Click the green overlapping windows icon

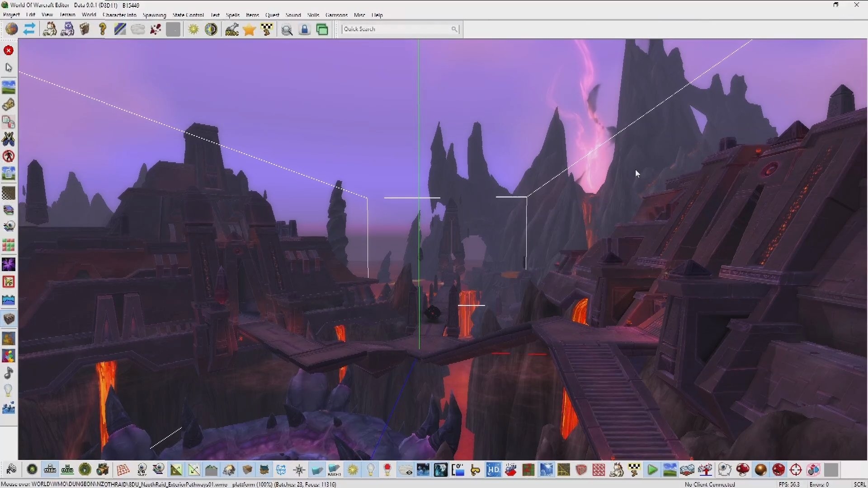pyautogui.click(x=322, y=29)
